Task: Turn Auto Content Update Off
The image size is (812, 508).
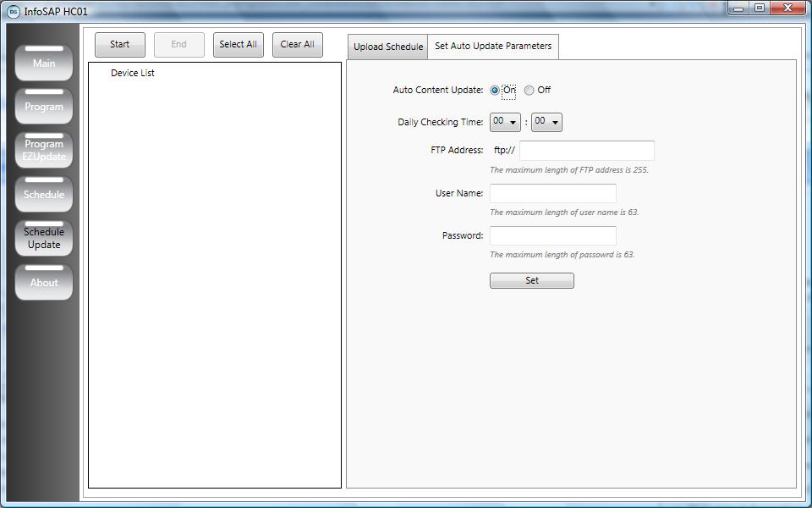Action: tap(529, 91)
